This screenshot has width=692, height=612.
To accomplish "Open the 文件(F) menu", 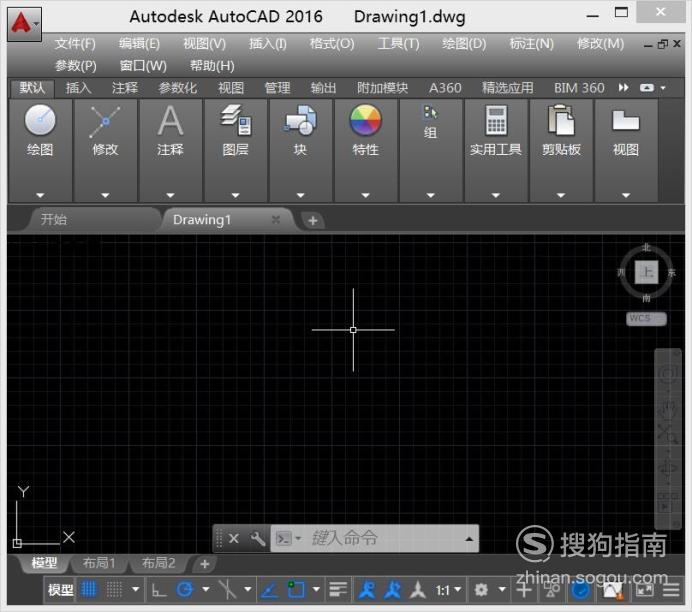I will coord(75,44).
